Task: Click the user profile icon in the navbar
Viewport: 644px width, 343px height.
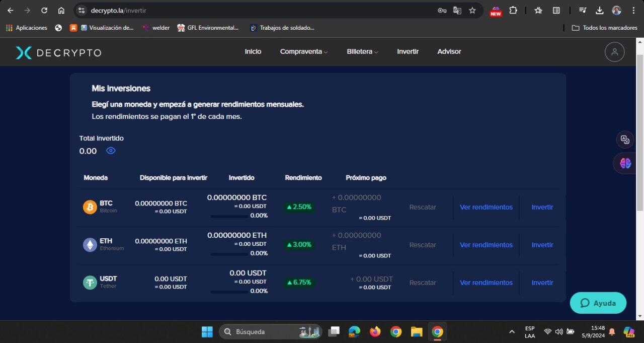Action: [x=614, y=51]
